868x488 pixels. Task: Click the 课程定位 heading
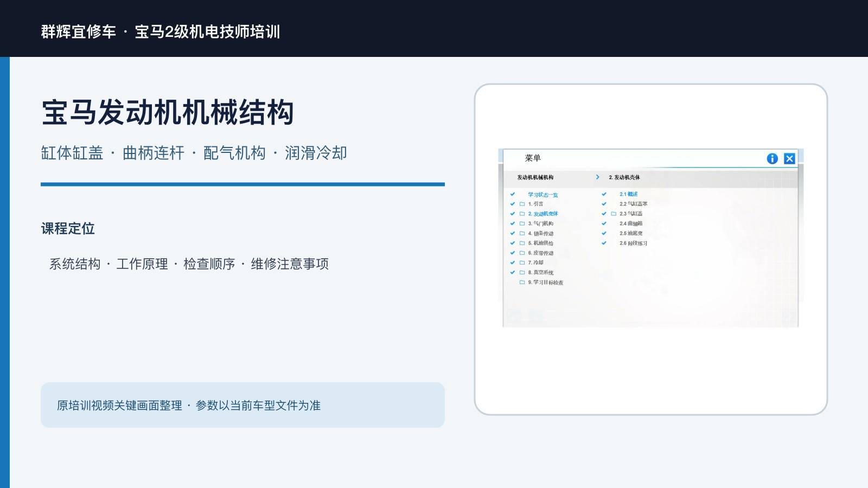pos(68,228)
